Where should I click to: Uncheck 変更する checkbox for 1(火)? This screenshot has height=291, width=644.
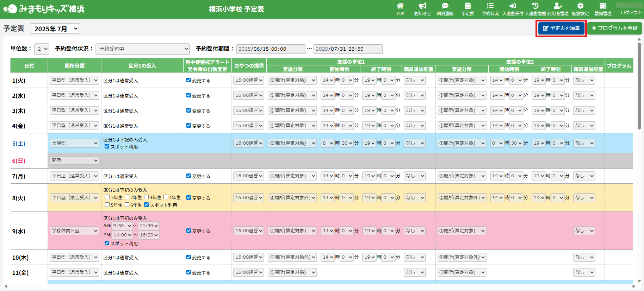188,80
